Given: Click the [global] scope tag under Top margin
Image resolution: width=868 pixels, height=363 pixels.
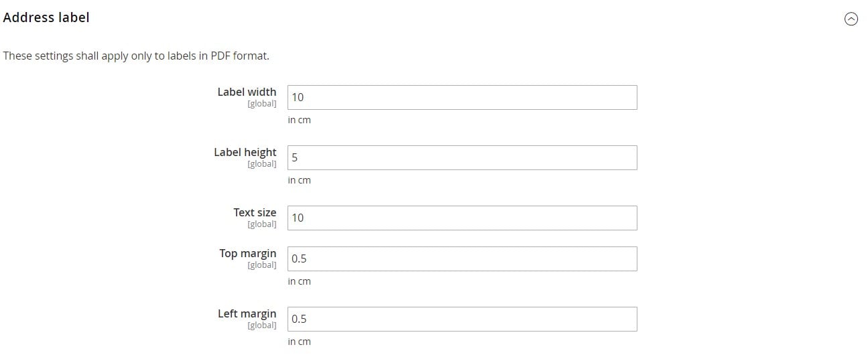Looking at the screenshot, I should (x=262, y=265).
